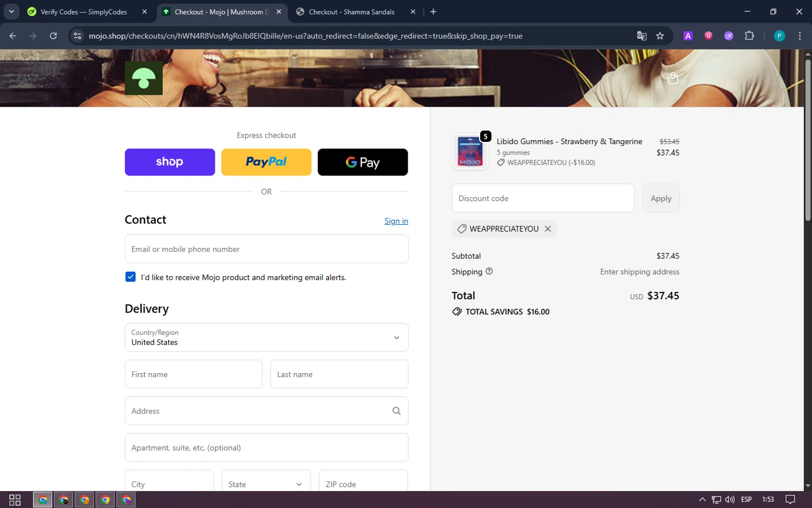Viewport: 812px width, 508px height.
Task: Open the notification center icon
Action: (x=790, y=499)
